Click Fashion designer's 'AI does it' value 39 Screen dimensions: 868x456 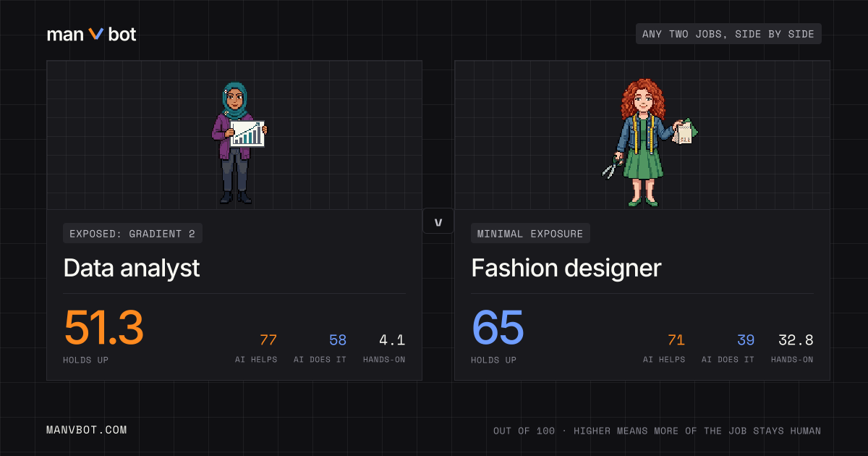pos(746,340)
